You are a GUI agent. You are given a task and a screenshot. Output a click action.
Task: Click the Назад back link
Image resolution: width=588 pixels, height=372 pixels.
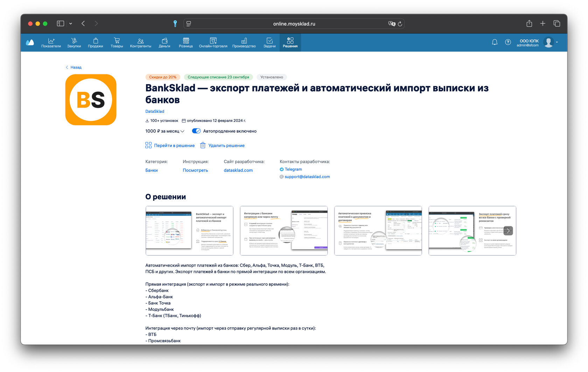pyautogui.click(x=74, y=67)
